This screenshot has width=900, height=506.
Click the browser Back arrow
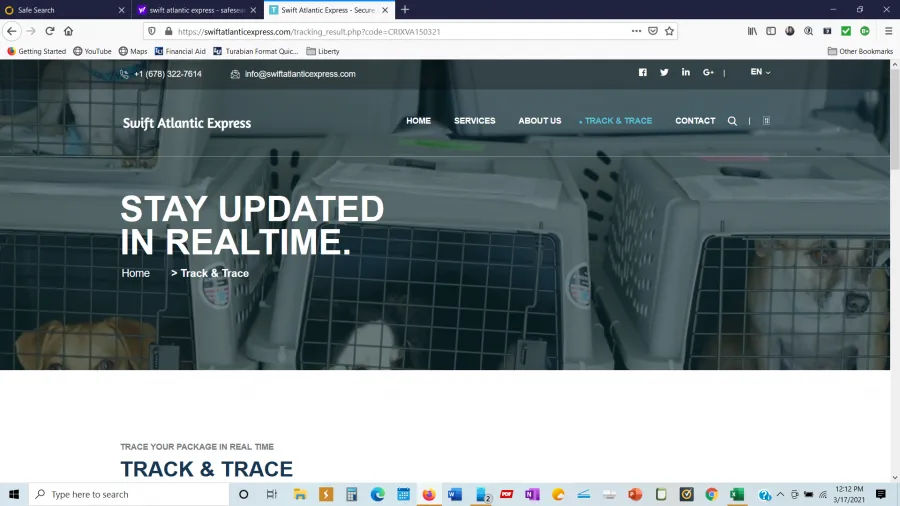(12, 31)
